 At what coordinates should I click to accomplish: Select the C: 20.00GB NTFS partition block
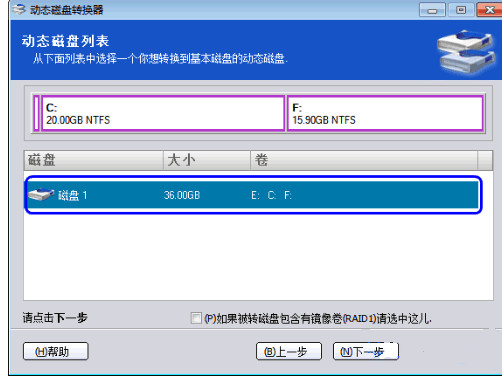coord(163,113)
